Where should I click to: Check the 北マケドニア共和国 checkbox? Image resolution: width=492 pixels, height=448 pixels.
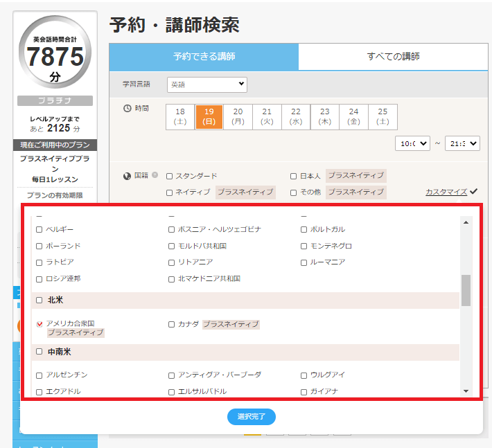171,279
